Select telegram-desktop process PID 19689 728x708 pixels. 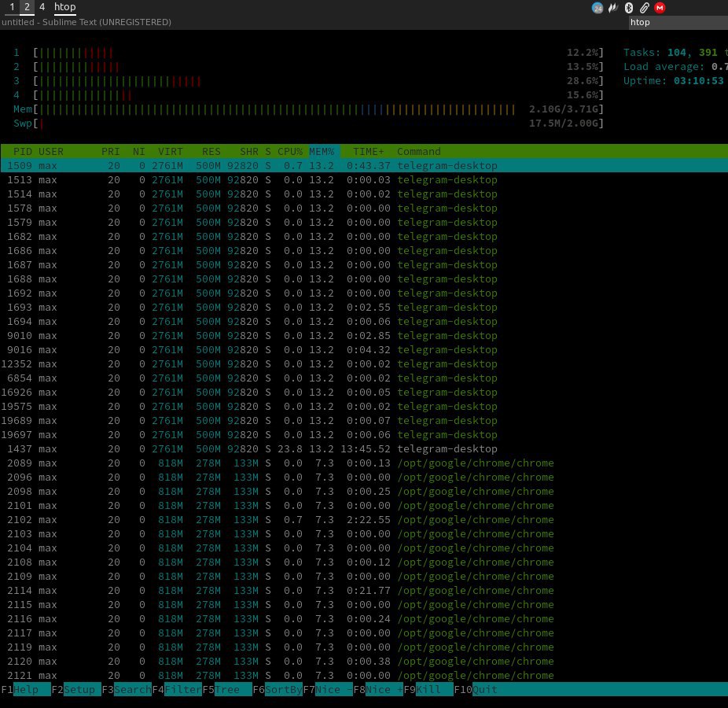(x=364, y=421)
